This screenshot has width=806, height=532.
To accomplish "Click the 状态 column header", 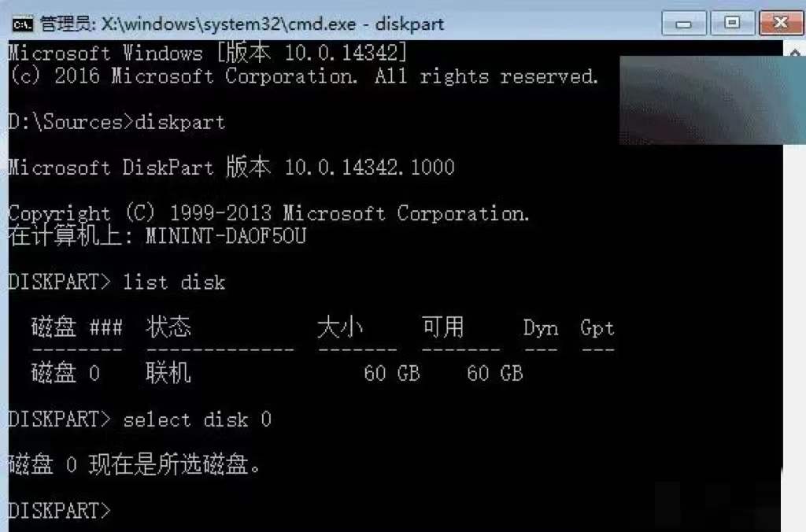I will coord(168,327).
